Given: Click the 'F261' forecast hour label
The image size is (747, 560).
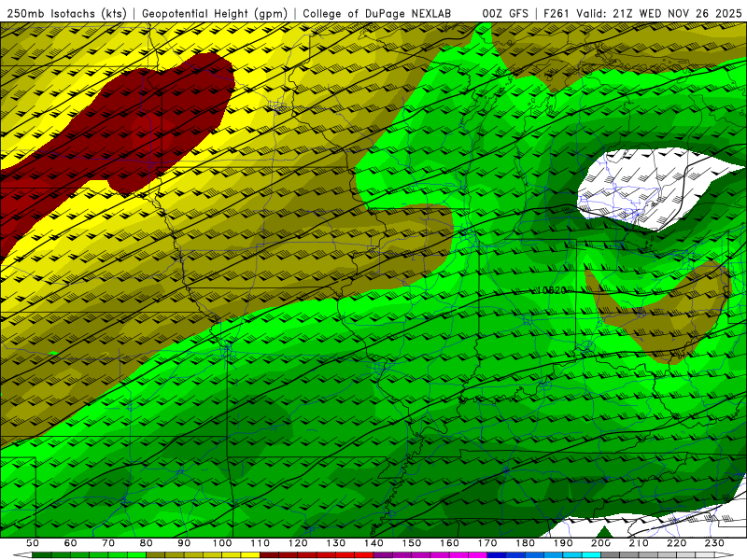Looking at the screenshot, I should [x=556, y=14].
